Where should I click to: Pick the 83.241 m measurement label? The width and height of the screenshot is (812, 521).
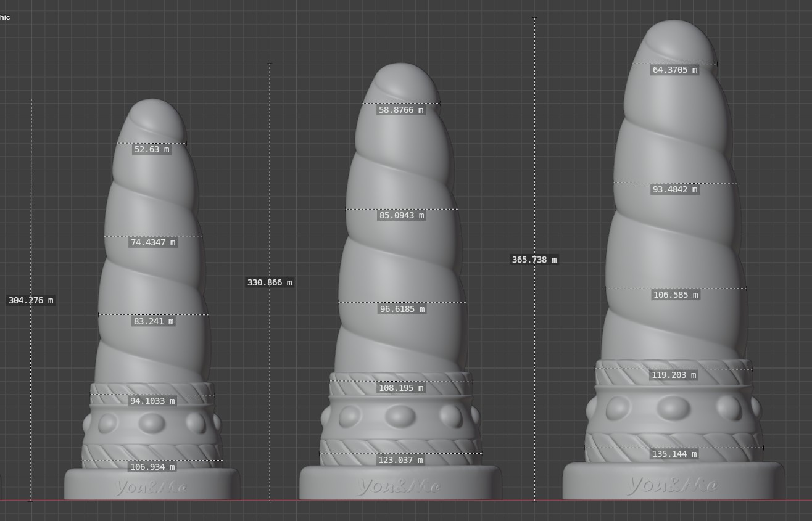tap(154, 321)
